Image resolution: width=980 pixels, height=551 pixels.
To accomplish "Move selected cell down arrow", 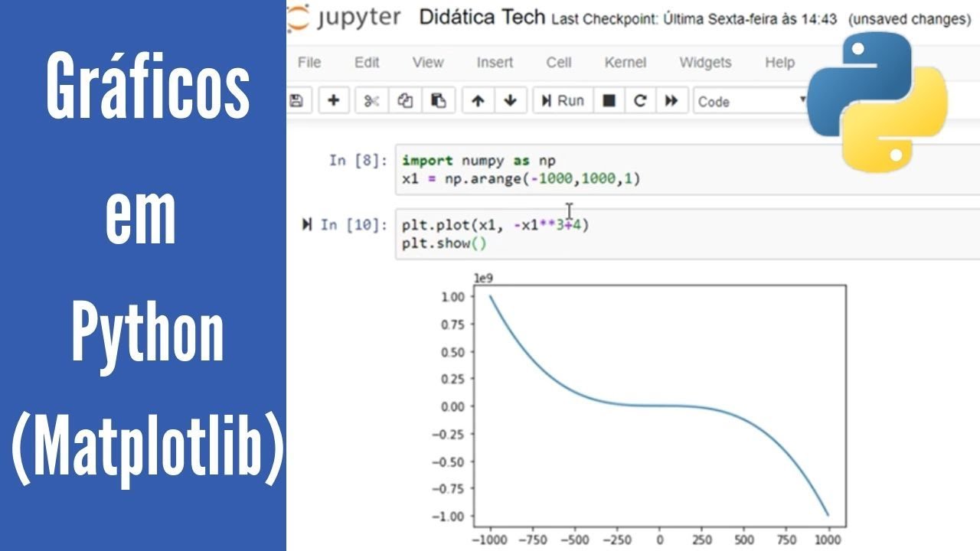I will click(x=511, y=100).
